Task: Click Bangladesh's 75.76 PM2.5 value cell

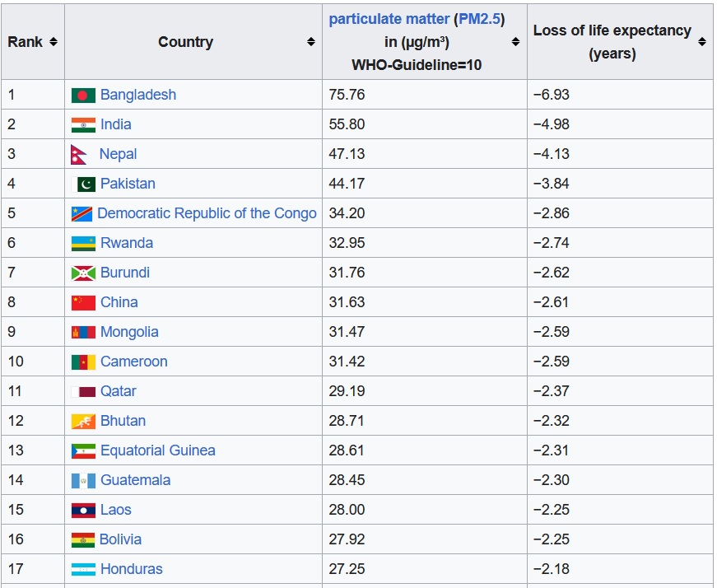Action: tap(347, 95)
